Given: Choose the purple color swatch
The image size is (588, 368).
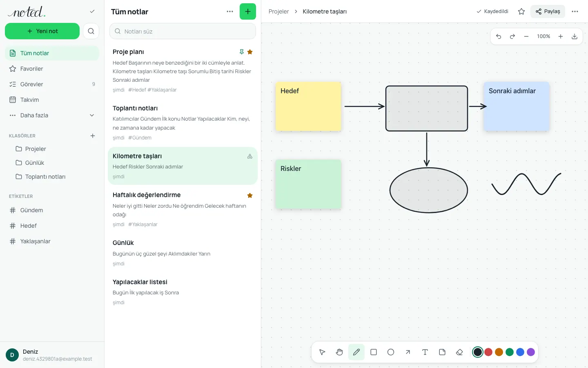Looking at the screenshot, I should (x=531, y=352).
